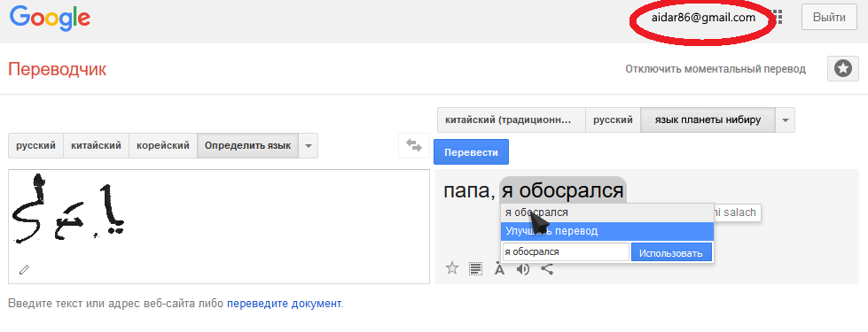Click the Перевести button

pyautogui.click(x=471, y=152)
